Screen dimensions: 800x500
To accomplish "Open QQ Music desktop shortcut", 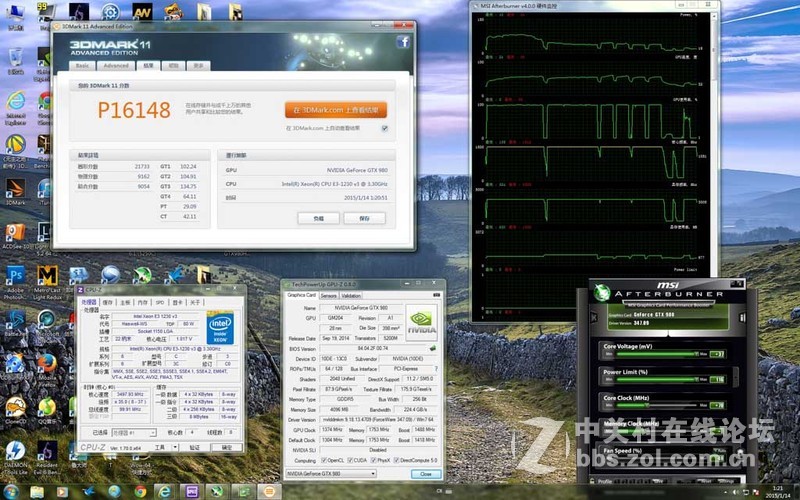I will pyautogui.click(x=47, y=408).
